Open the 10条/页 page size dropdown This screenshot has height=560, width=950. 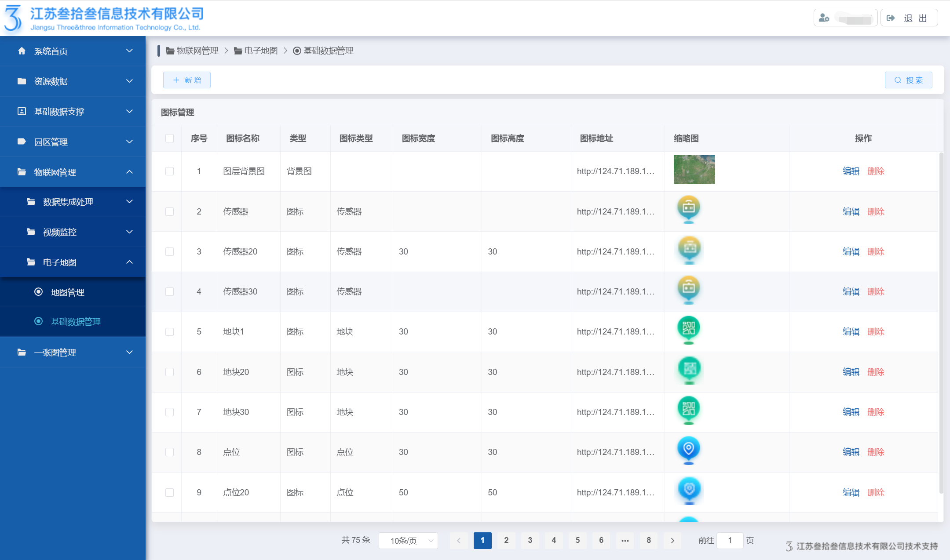pos(408,541)
